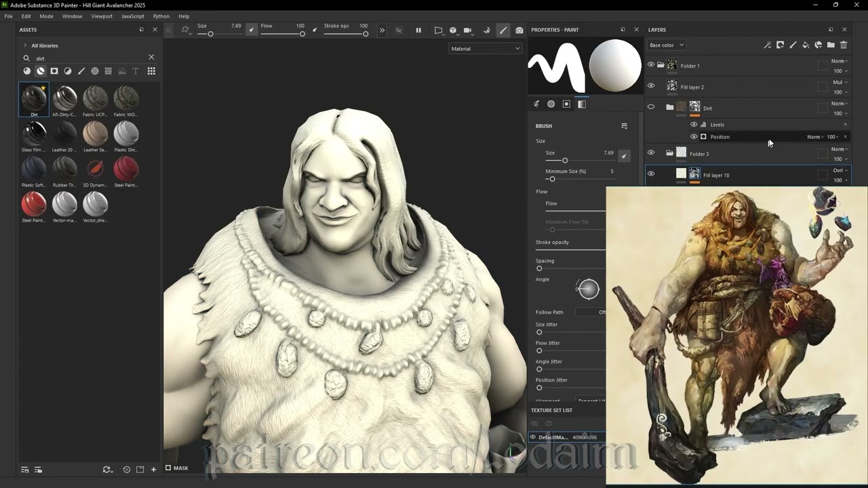
Task: Hide Fill layer 2
Action: point(651,86)
